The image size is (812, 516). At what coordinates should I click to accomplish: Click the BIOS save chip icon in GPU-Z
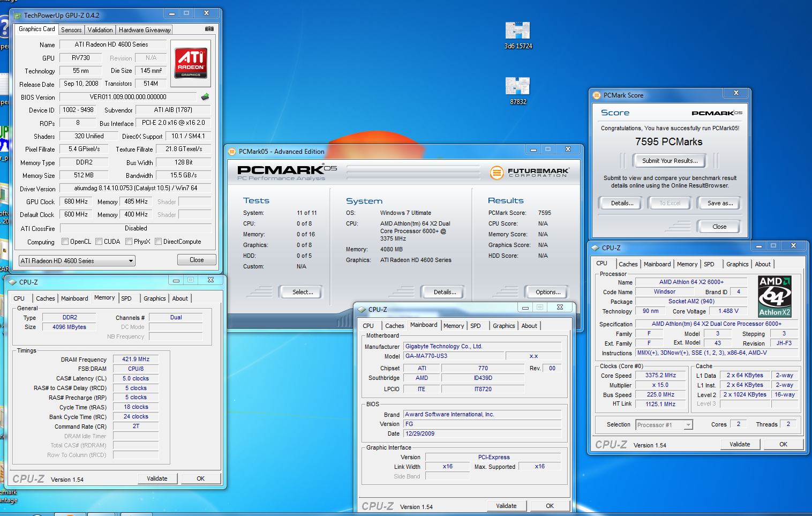(205, 97)
